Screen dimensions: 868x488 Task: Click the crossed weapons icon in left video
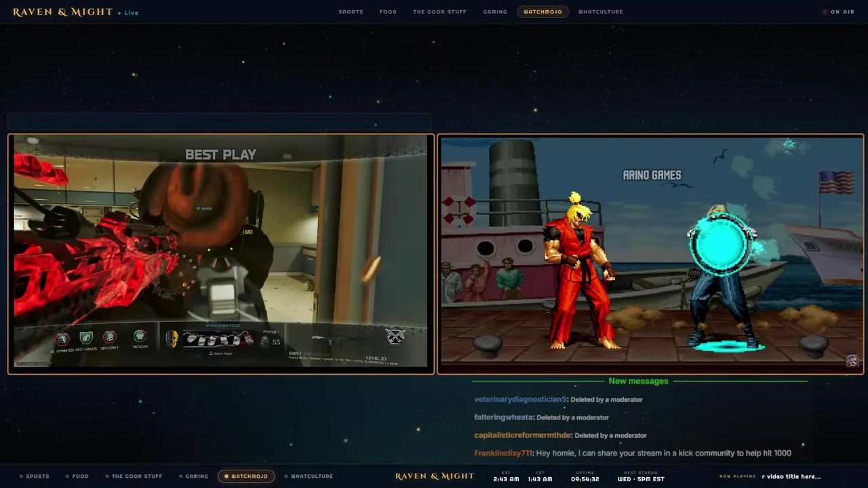tap(395, 335)
